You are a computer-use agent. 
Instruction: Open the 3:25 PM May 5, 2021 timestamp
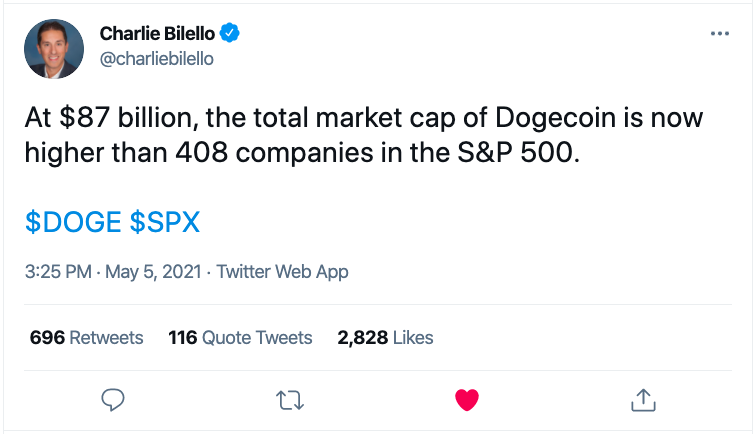(x=115, y=271)
